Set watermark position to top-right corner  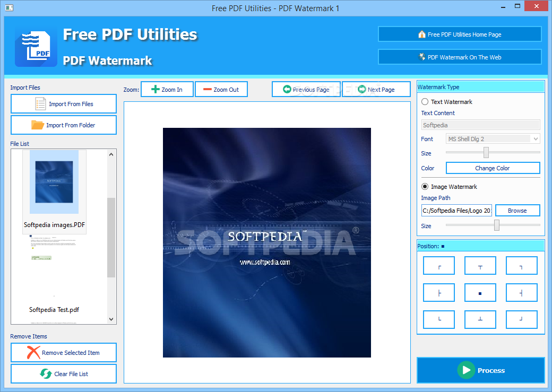[x=521, y=266]
